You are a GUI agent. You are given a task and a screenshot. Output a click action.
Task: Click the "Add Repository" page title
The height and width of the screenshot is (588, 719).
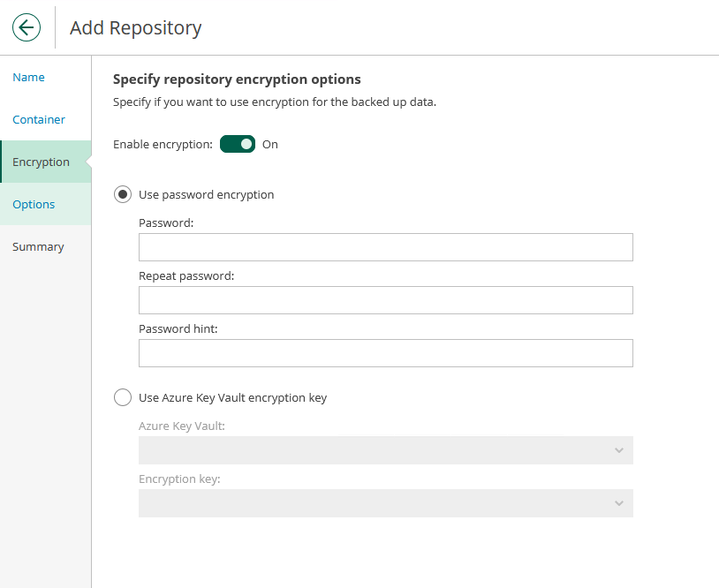point(135,28)
